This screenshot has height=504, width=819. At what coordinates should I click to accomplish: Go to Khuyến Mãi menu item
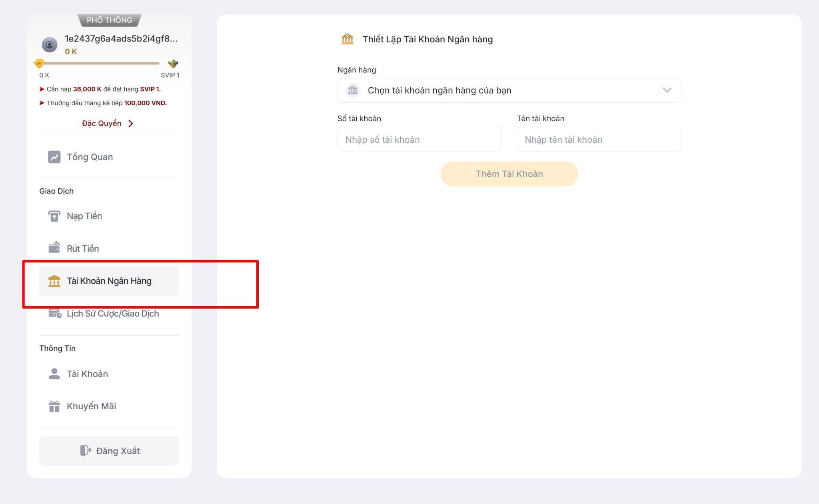91,406
